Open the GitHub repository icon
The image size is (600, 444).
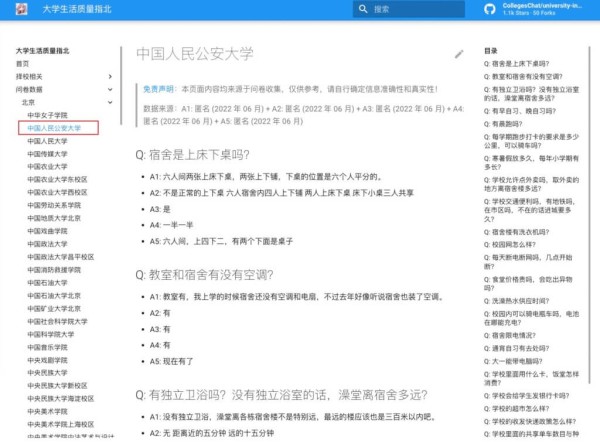(490, 9)
